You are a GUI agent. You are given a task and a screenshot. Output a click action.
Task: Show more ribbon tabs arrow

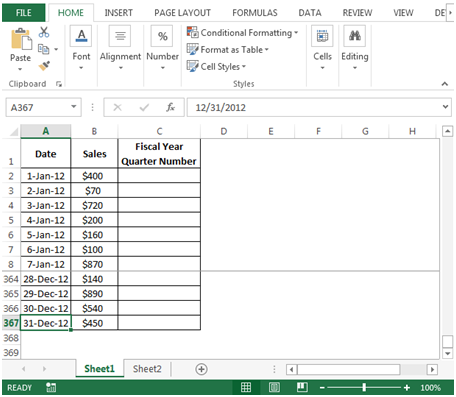click(450, 13)
